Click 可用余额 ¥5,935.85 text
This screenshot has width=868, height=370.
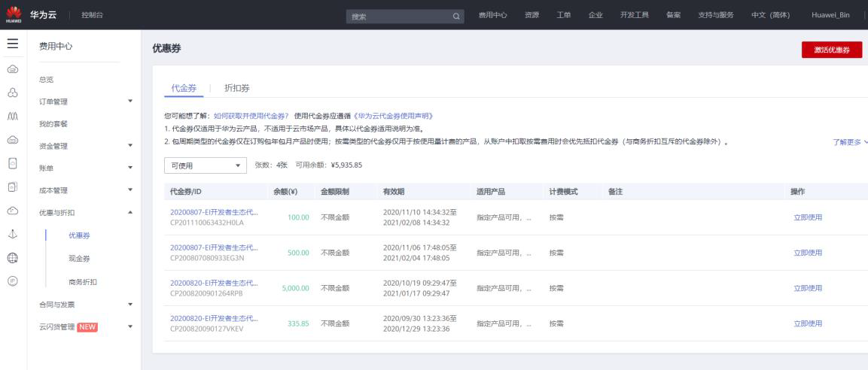[x=329, y=165]
